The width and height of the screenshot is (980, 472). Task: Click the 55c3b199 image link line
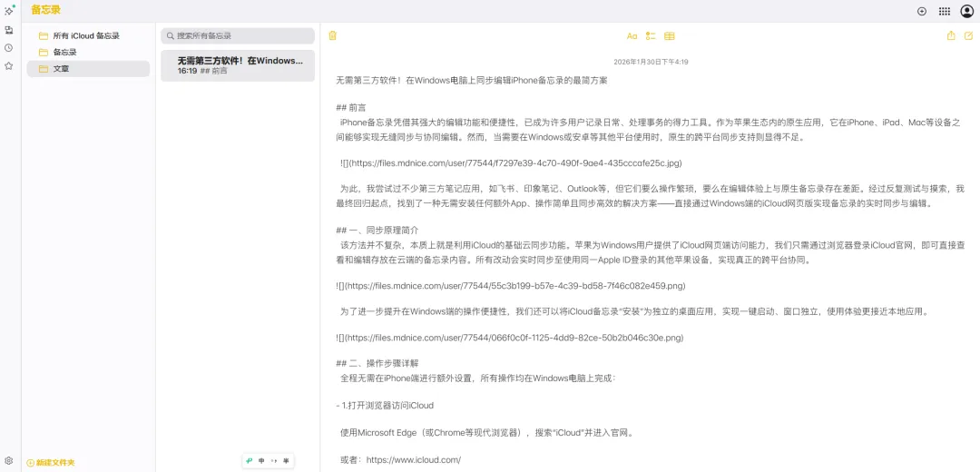511,286
